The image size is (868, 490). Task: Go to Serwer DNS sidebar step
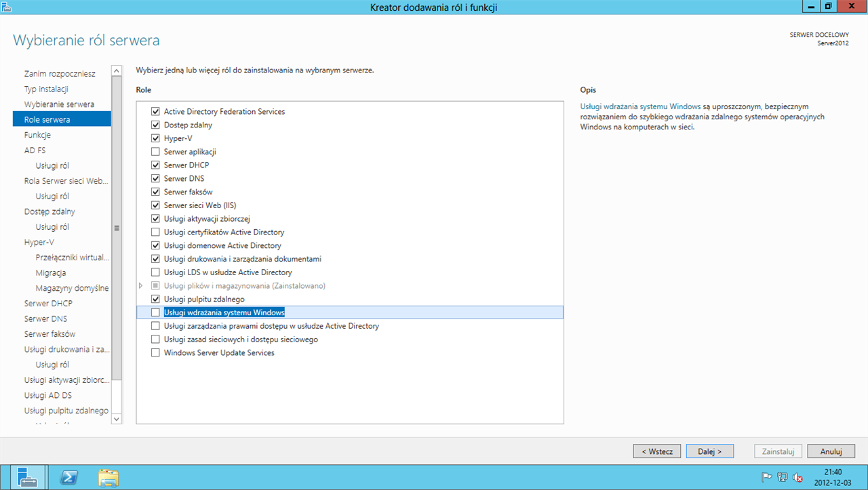coord(45,319)
